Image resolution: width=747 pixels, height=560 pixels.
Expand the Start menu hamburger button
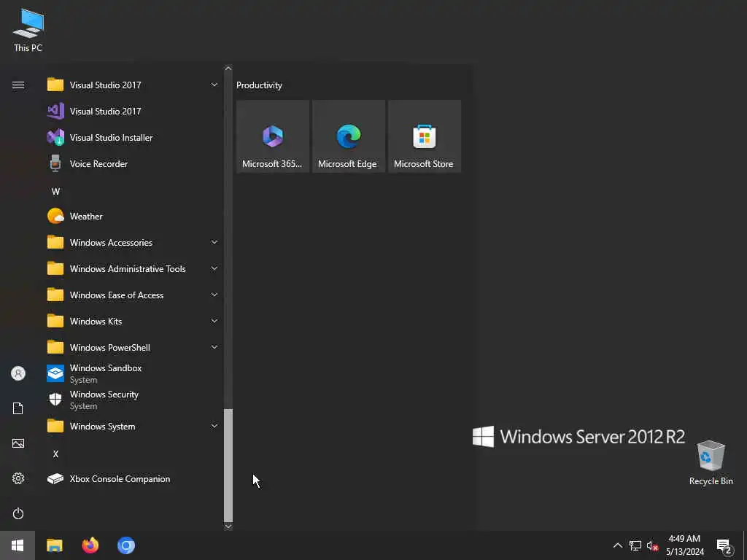[x=18, y=85]
